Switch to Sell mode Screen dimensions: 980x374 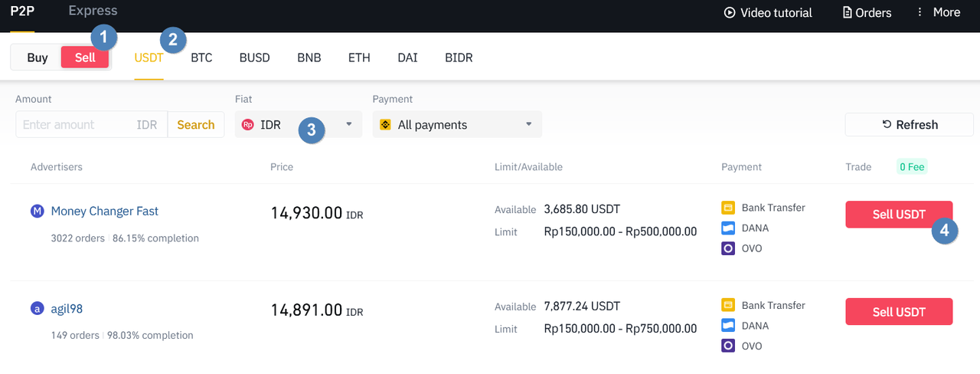[x=85, y=57]
